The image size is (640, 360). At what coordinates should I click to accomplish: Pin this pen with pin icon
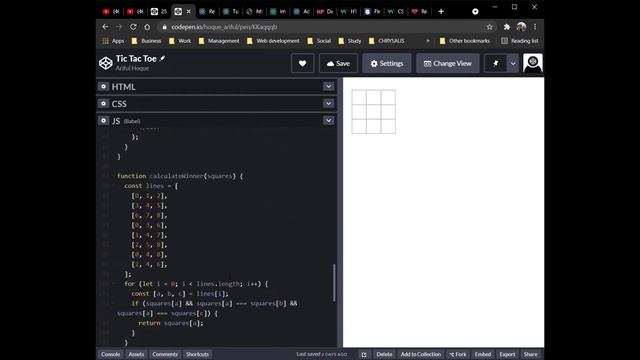coord(496,63)
